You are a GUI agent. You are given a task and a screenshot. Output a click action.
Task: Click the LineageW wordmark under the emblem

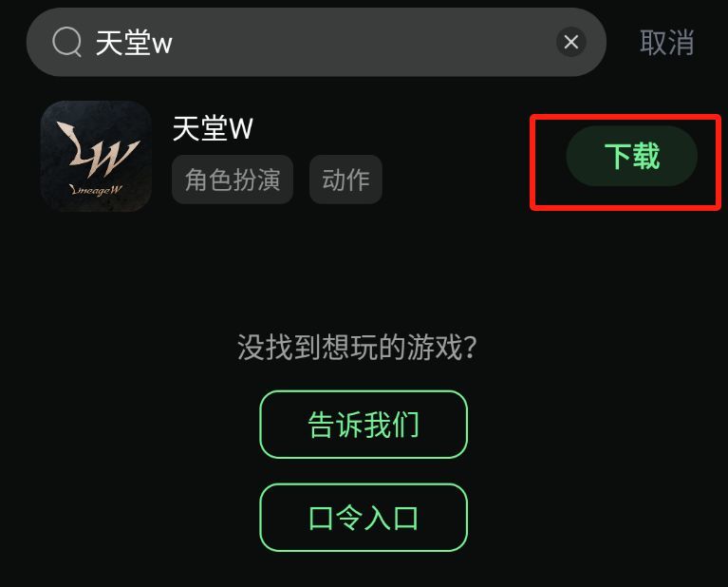point(96,190)
